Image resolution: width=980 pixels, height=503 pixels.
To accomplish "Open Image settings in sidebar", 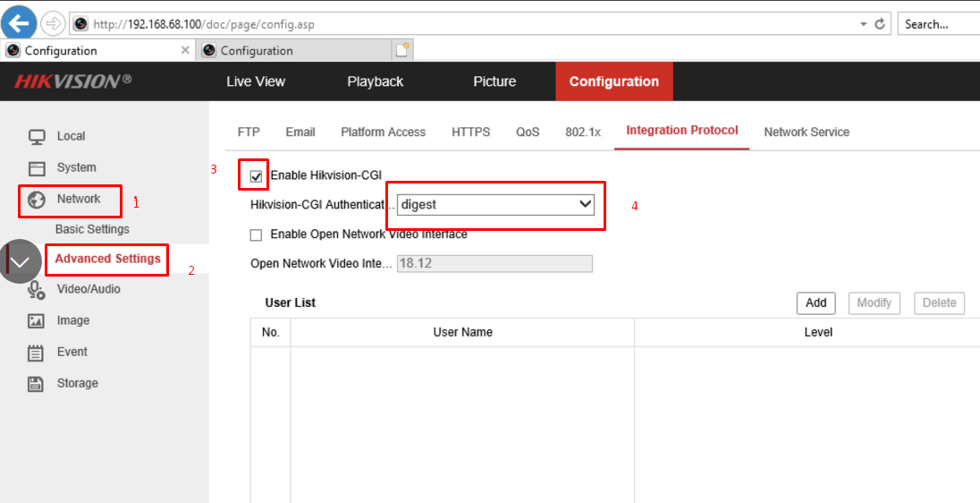I will (73, 320).
